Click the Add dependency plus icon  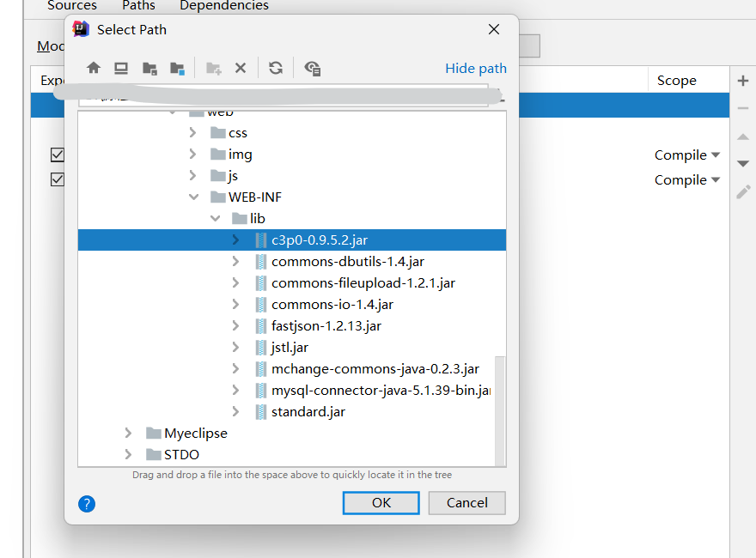742,80
